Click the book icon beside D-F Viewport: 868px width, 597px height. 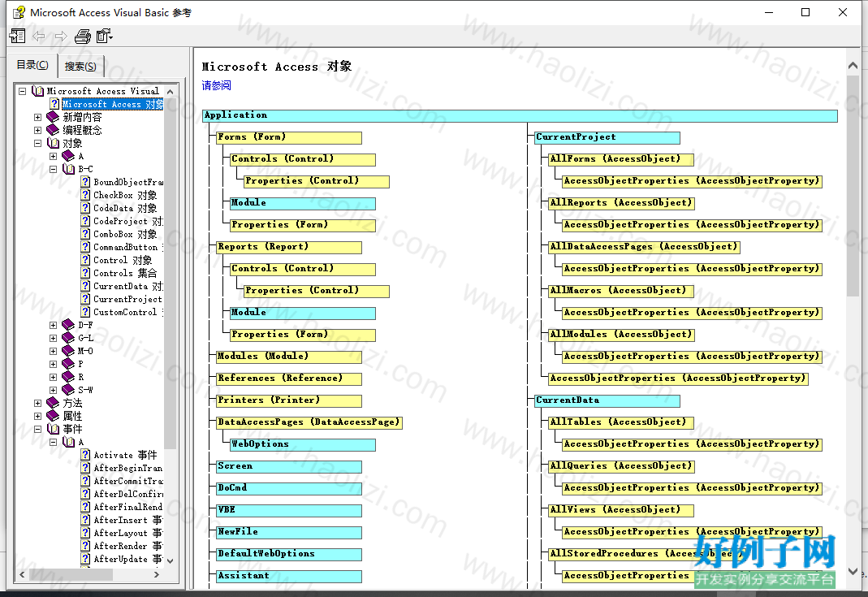pyautogui.click(x=68, y=325)
